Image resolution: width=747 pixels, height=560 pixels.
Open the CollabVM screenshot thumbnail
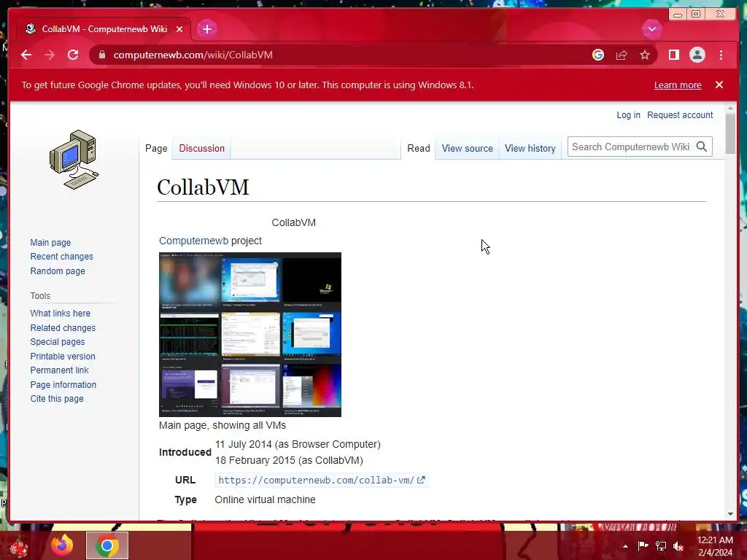pyautogui.click(x=250, y=334)
